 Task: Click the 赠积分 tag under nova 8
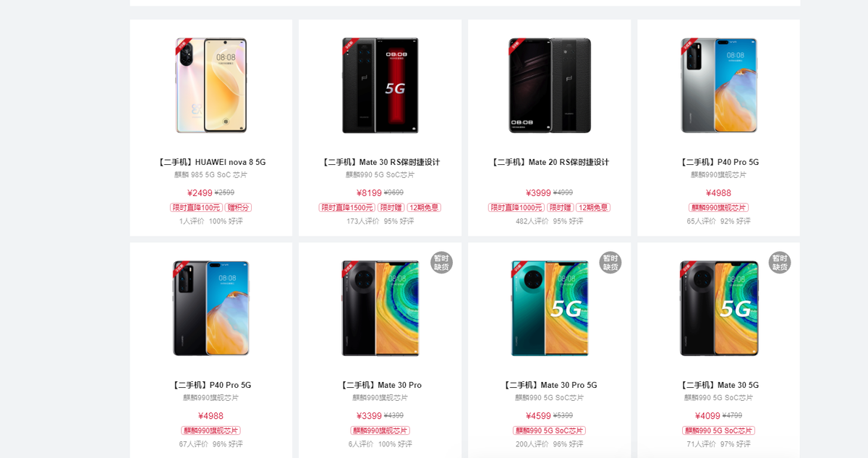coord(238,208)
